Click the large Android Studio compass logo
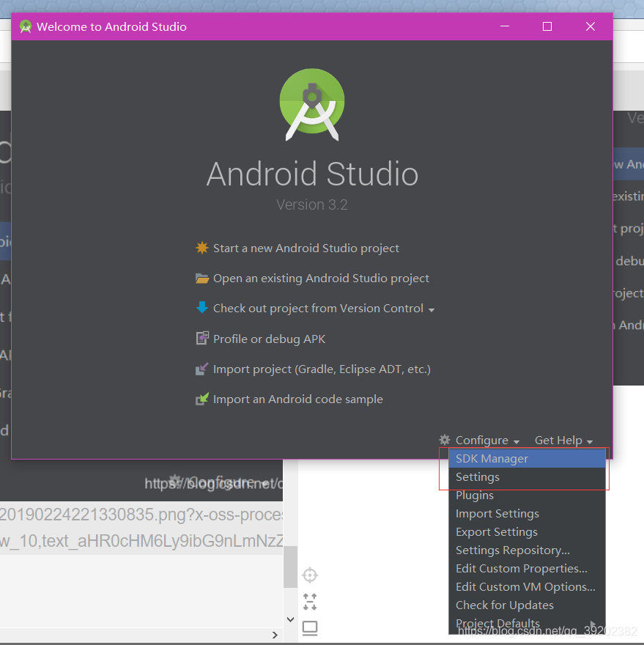This screenshot has width=644, height=645. (312, 105)
